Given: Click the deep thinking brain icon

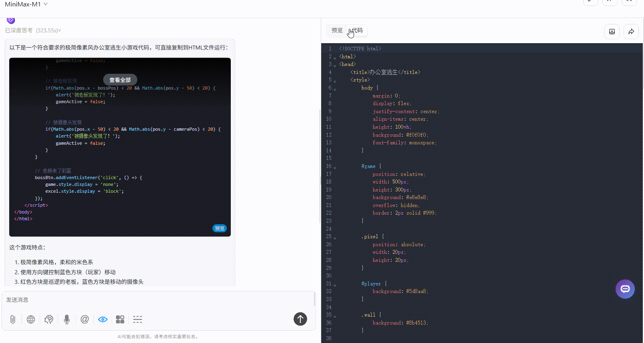Looking at the screenshot, I should click(49, 319).
